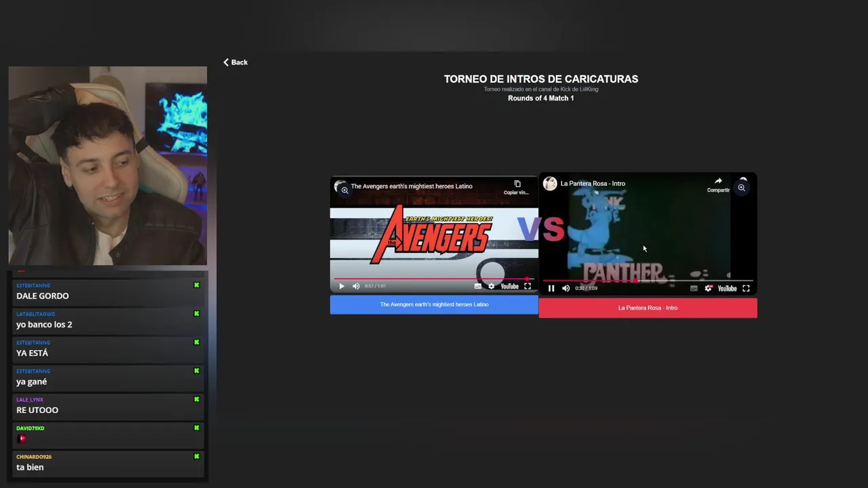This screenshot has width=868, height=488.
Task: Mute the Avengers video volume
Action: click(x=356, y=286)
